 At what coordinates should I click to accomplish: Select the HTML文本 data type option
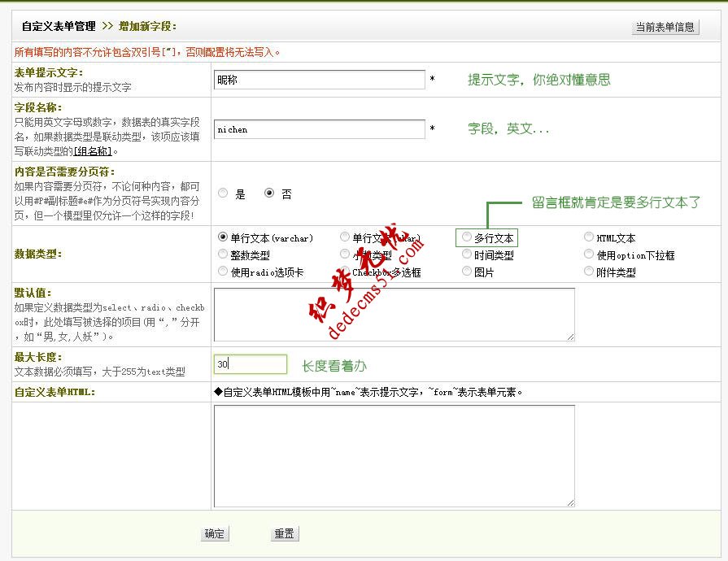(589, 236)
